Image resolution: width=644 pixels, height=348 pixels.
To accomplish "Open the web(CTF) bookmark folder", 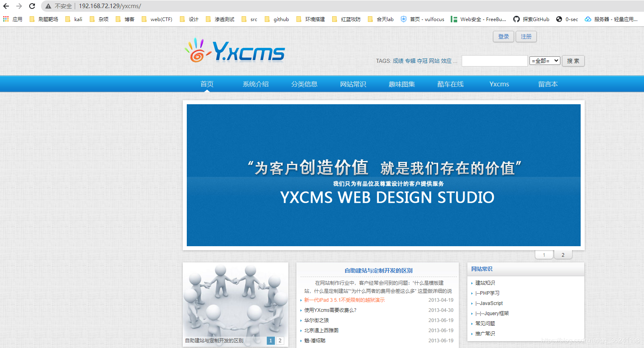I will point(157,19).
